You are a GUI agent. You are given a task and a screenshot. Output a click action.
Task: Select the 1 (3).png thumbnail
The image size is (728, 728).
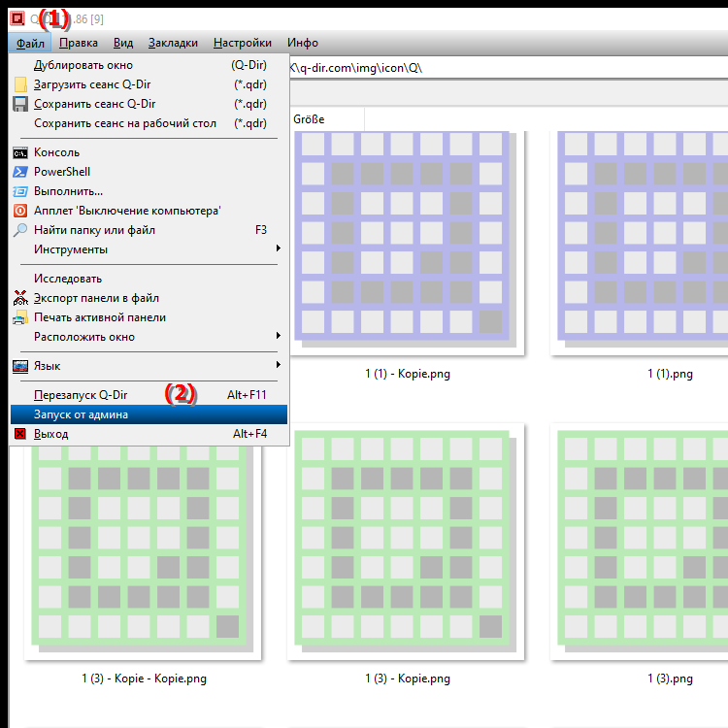pyautogui.click(x=641, y=544)
